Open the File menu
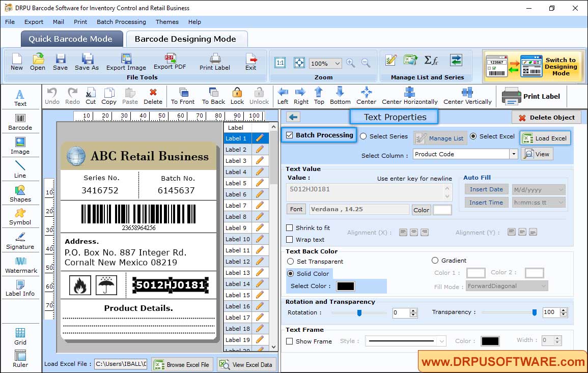The height and width of the screenshot is (373, 588). click(x=10, y=22)
